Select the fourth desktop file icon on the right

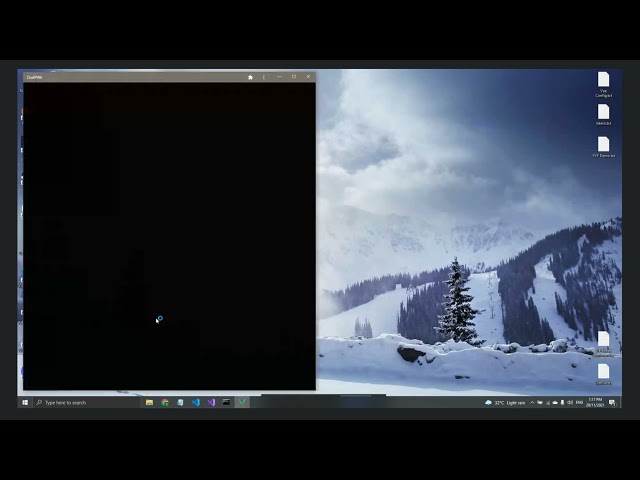(x=604, y=344)
